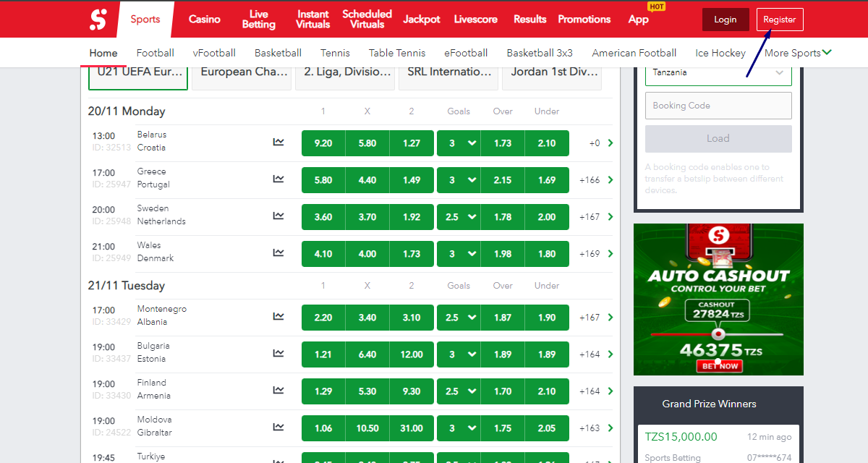The height and width of the screenshot is (463, 868).
Task: Open the Sports tab
Action: click(x=145, y=20)
